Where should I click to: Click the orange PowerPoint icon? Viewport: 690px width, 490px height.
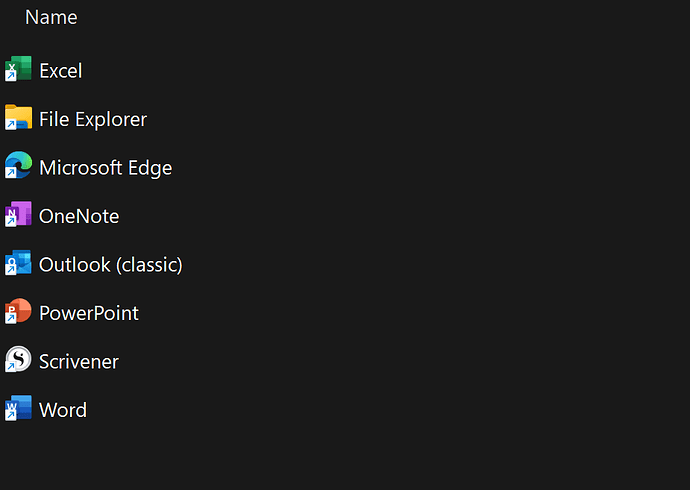point(18,311)
